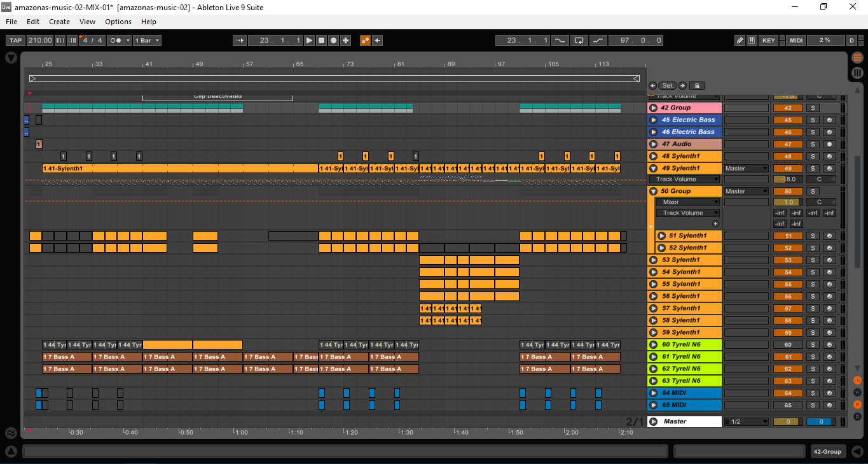Click the Arrangement Record button
This screenshot has width=868, height=464.
pyautogui.click(x=333, y=40)
